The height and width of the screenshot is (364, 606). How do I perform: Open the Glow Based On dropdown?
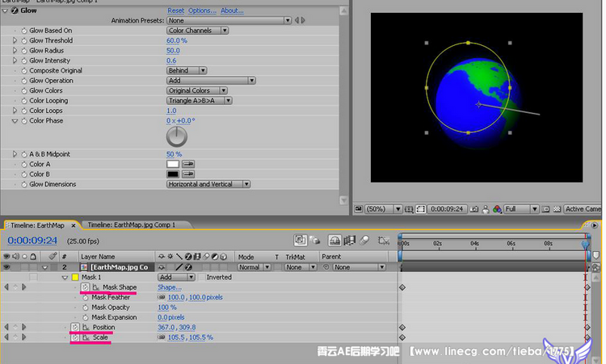[198, 31]
